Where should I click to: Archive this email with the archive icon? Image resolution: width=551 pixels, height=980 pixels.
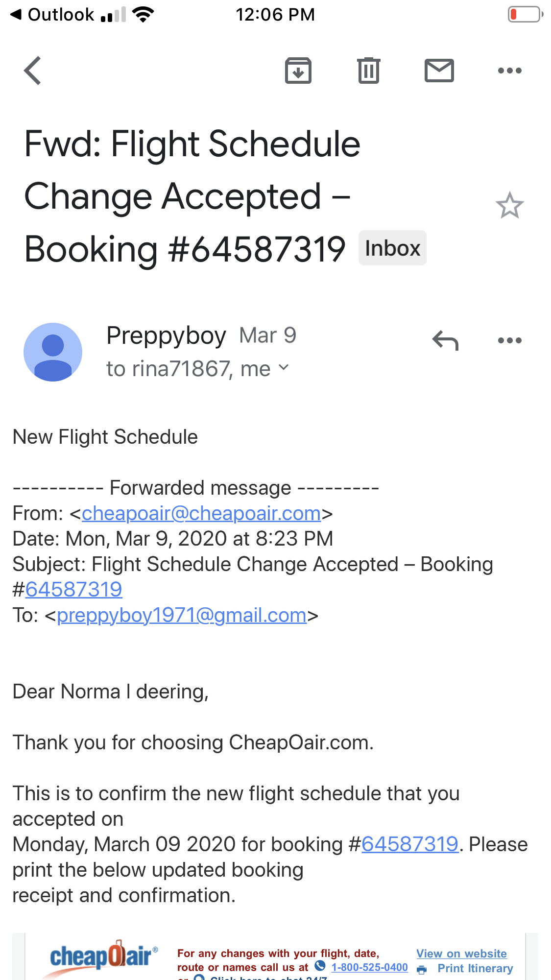[298, 71]
